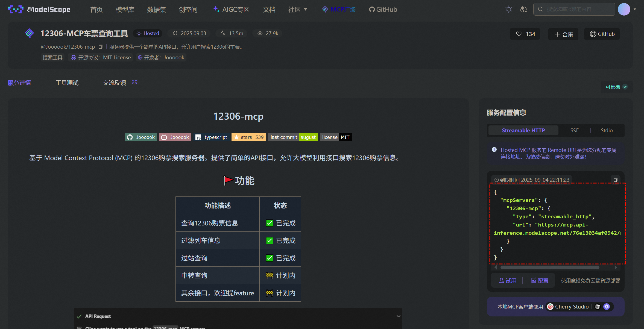The width and height of the screenshot is (644, 329).
Task: Select the SSE transport tab
Action: [x=574, y=130]
